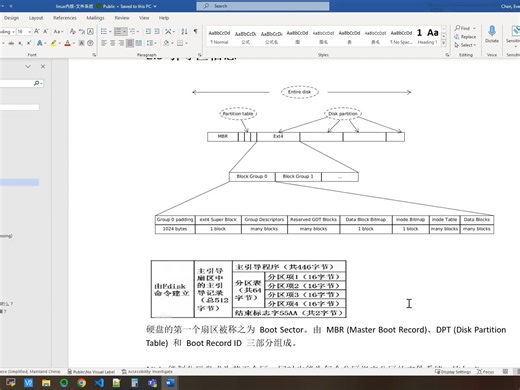The image size is (520, 390).
Task: Open the Layout tab
Action: 36,18
